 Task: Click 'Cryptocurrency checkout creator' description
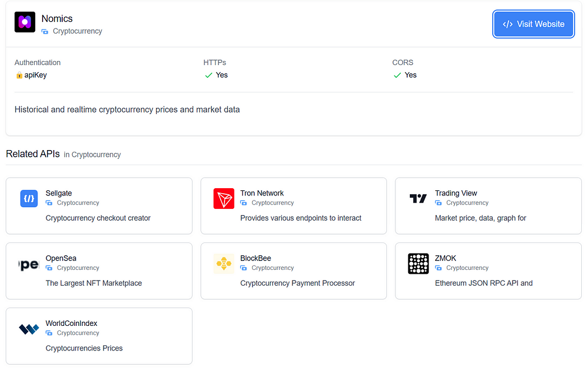click(x=98, y=218)
